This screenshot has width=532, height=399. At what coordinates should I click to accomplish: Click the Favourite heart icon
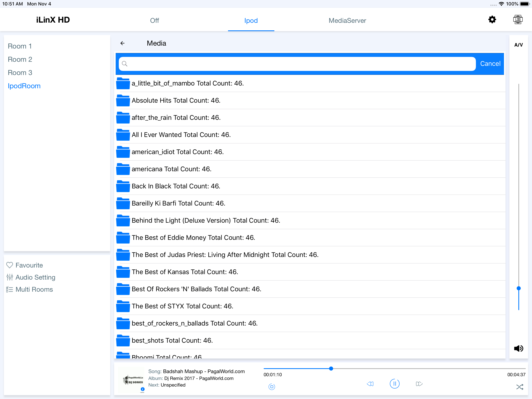click(10, 265)
